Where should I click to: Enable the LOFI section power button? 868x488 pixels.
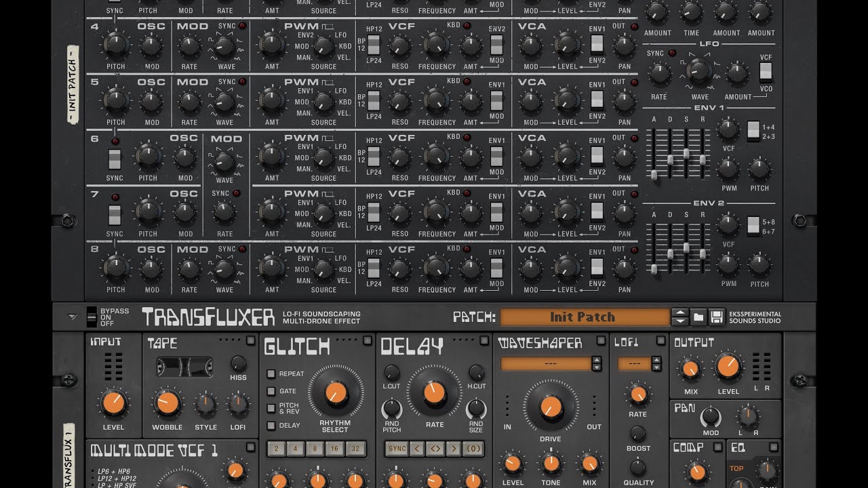(659, 341)
